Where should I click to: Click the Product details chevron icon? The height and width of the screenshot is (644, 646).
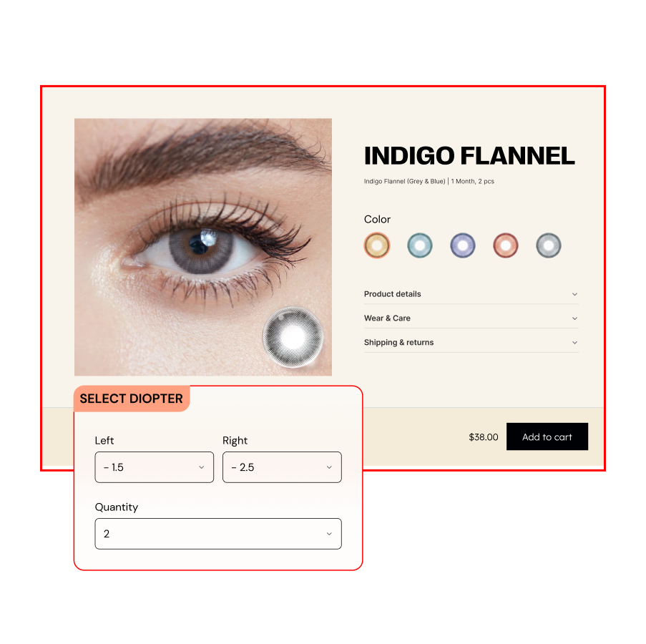click(x=574, y=294)
